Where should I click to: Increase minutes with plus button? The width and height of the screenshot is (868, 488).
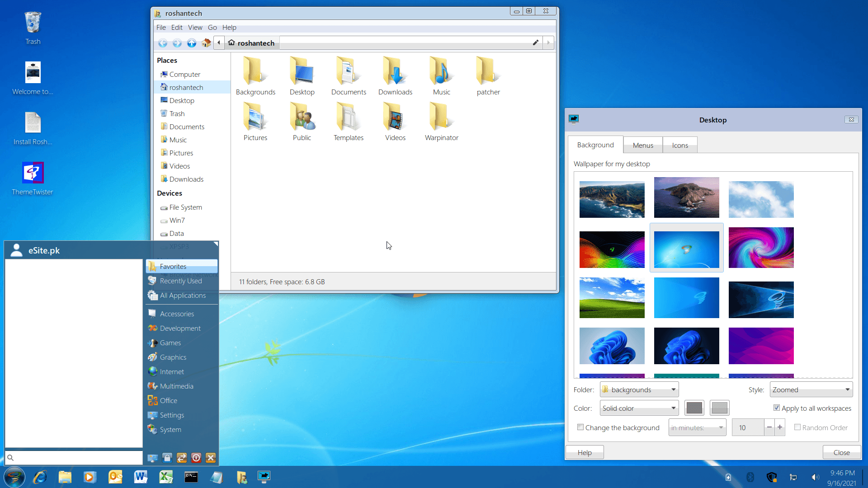pyautogui.click(x=780, y=427)
